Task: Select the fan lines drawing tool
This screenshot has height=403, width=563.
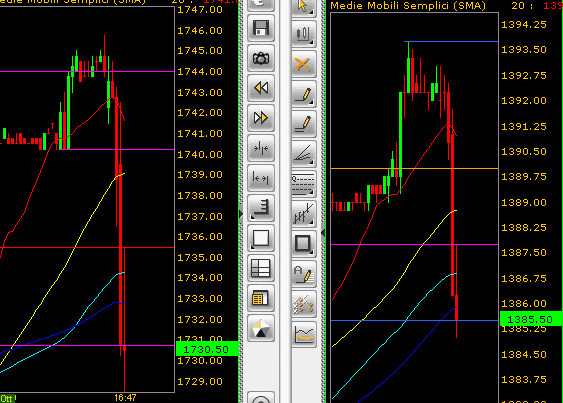Action: pyautogui.click(x=304, y=154)
